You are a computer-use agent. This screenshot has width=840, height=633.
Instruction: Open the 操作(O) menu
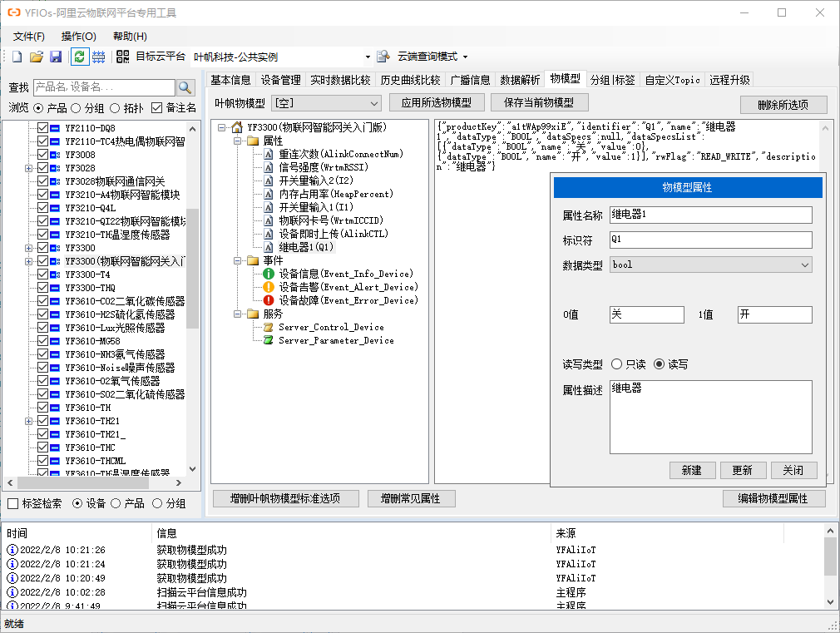pyautogui.click(x=79, y=37)
